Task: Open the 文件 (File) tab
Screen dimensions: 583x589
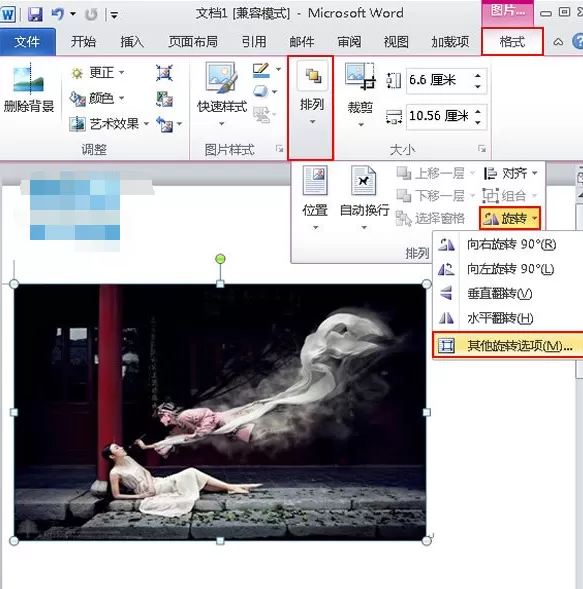Action: coord(27,42)
